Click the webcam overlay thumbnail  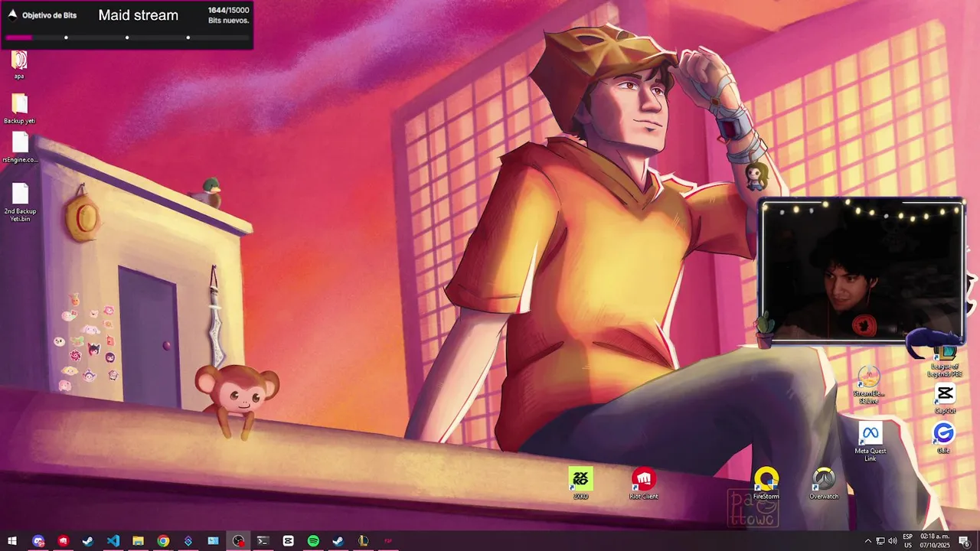click(x=863, y=272)
